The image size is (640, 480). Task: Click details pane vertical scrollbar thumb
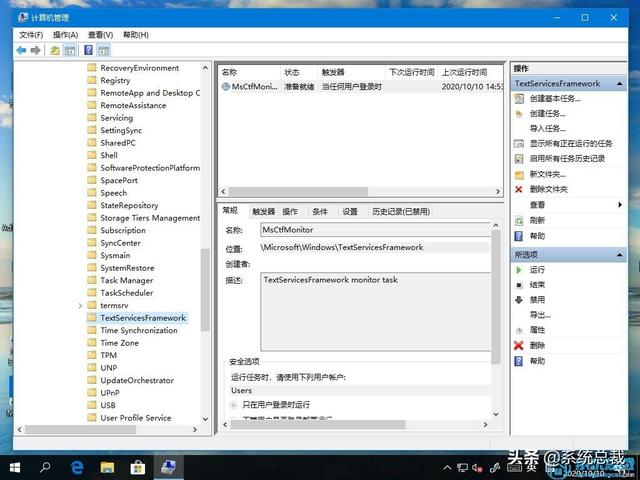[x=496, y=297]
